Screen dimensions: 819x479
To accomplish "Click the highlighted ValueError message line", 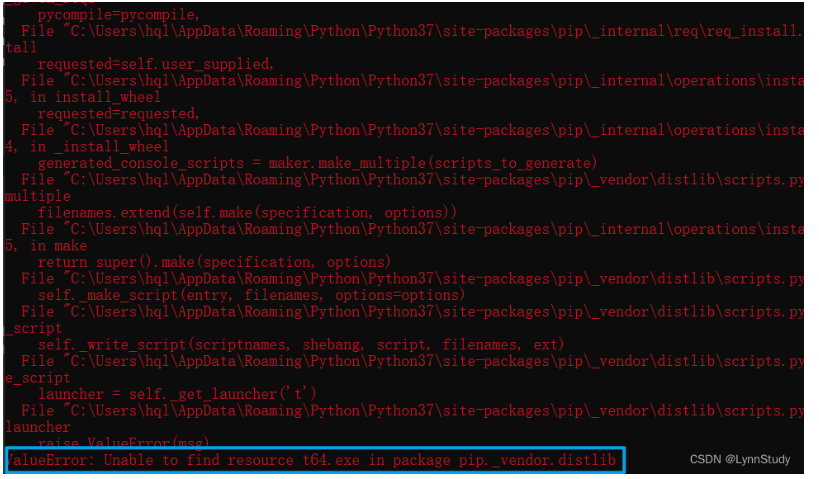I will [x=311, y=460].
